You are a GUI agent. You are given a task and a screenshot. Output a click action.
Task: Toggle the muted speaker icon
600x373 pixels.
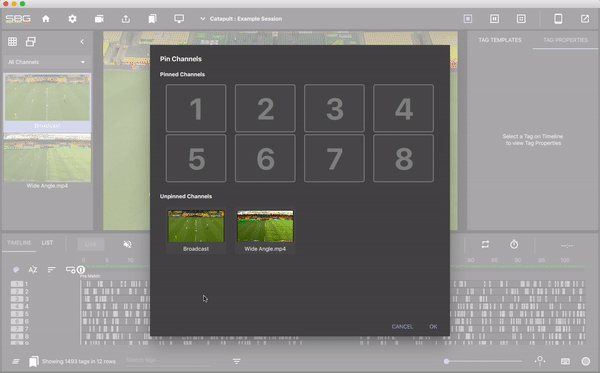click(127, 244)
